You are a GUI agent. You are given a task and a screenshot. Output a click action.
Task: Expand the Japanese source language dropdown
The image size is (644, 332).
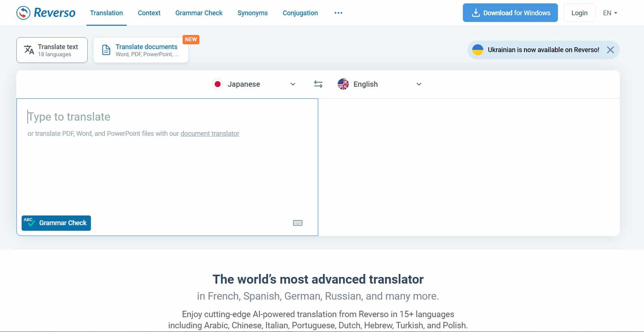point(293,84)
